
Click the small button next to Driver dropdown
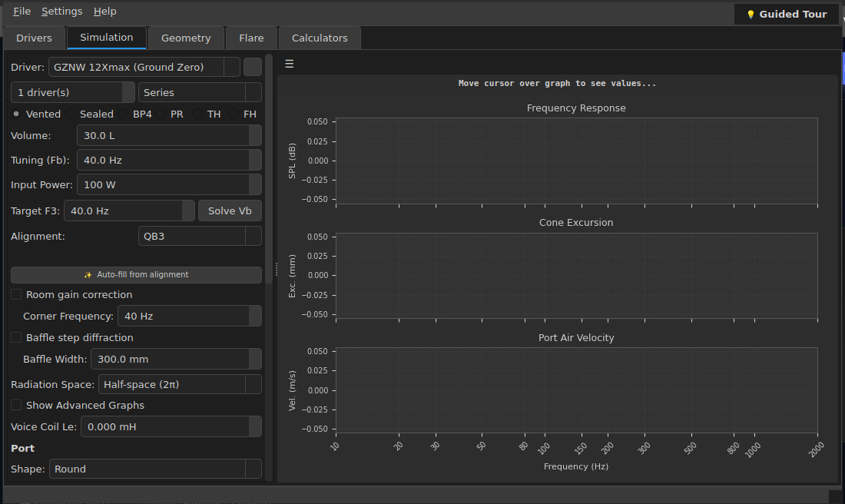tap(253, 67)
